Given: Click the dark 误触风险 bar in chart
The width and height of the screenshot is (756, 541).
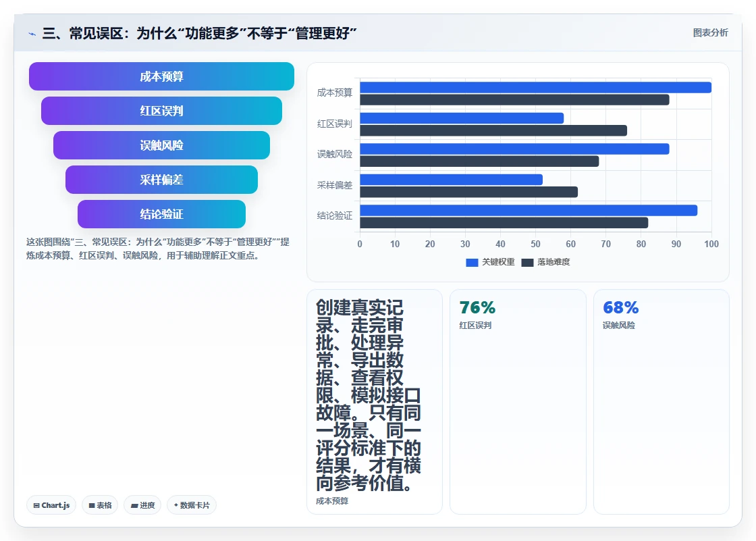Looking at the screenshot, I should (x=479, y=161).
